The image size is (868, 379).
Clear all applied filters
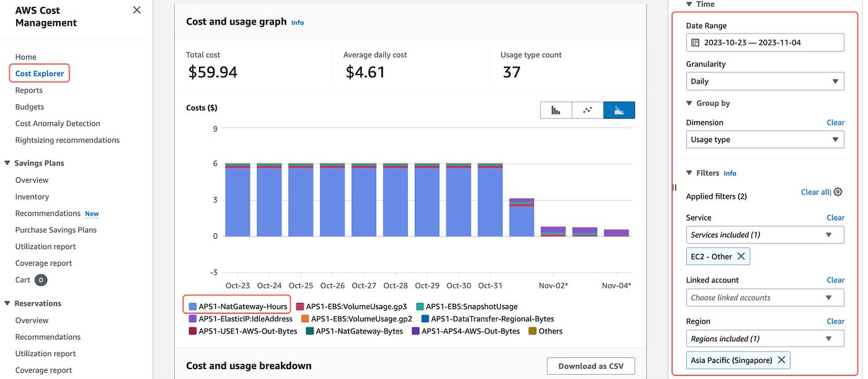coord(815,192)
